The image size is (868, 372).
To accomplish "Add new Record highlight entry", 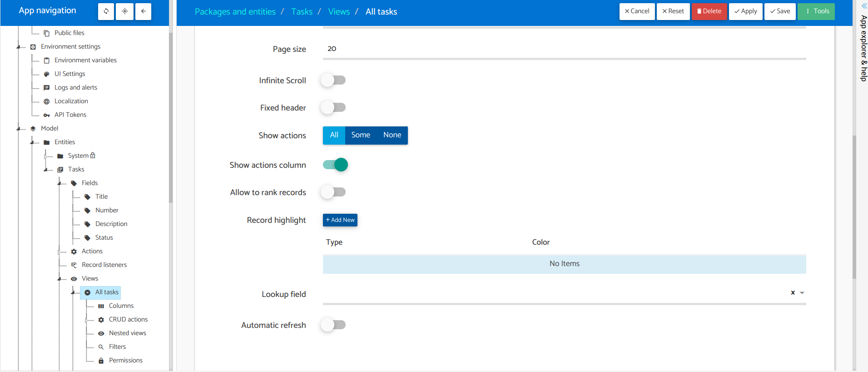I will [340, 220].
